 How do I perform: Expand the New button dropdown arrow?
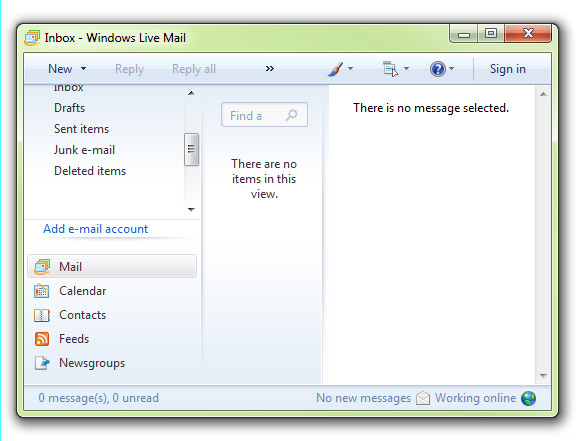(x=83, y=69)
